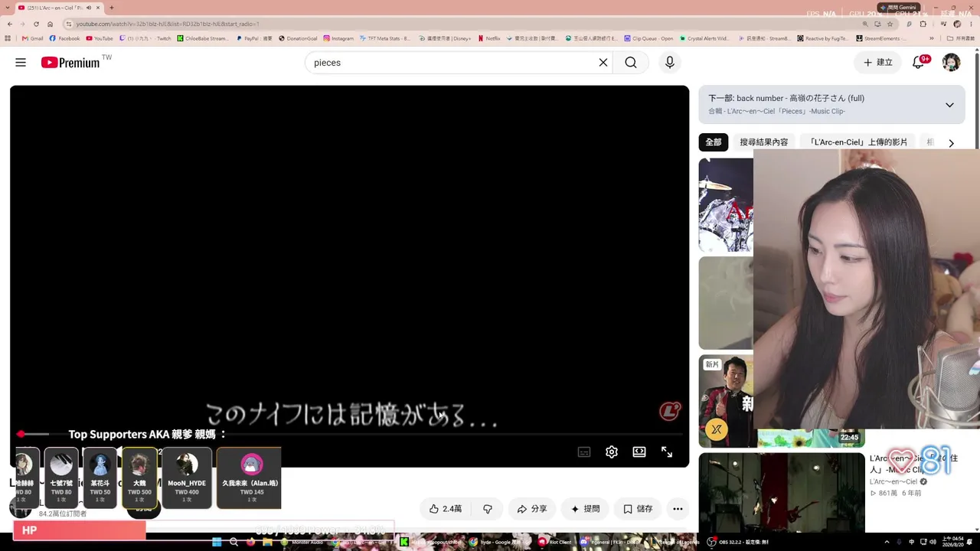Click the 提問 ask button
Screen dimensions: 980x551
click(x=585, y=509)
